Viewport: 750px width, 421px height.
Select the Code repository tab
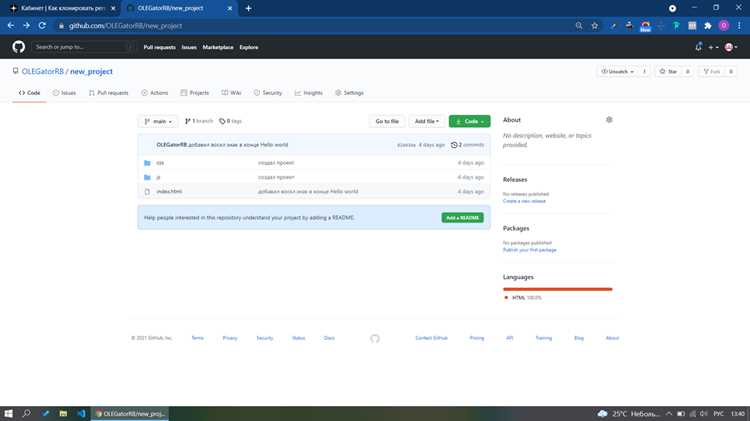click(30, 93)
